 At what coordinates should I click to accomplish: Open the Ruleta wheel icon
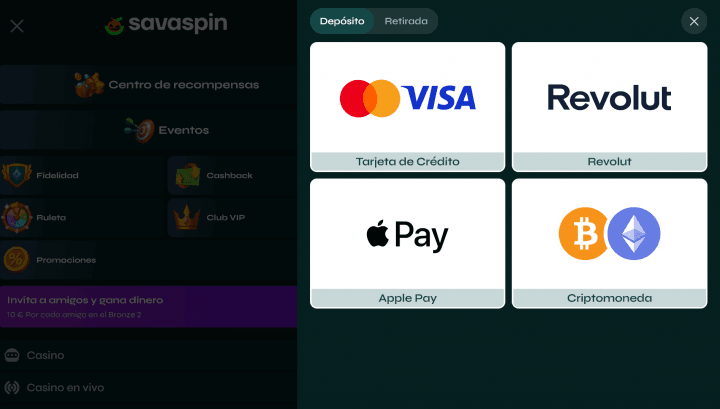[17, 217]
